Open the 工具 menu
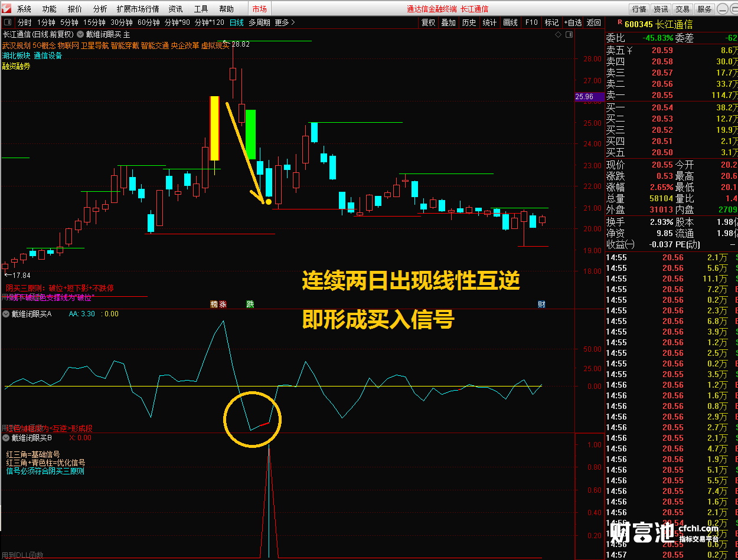This screenshot has width=738, height=560. [x=201, y=9]
